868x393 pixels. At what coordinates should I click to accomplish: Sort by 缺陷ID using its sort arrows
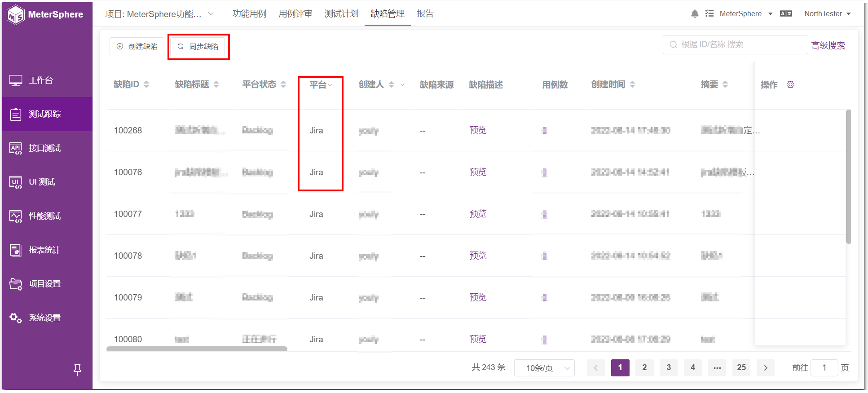pyautogui.click(x=146, y=84)
